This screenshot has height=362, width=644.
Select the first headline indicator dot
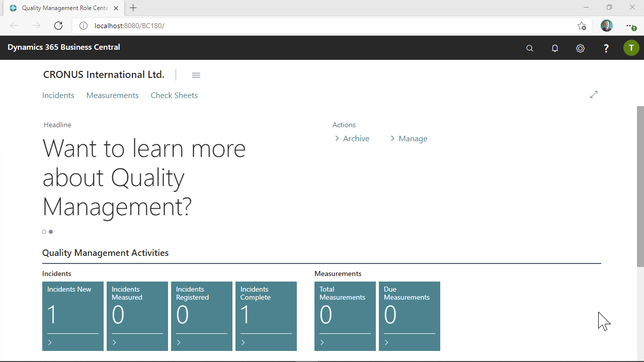(x=44, y=232)
